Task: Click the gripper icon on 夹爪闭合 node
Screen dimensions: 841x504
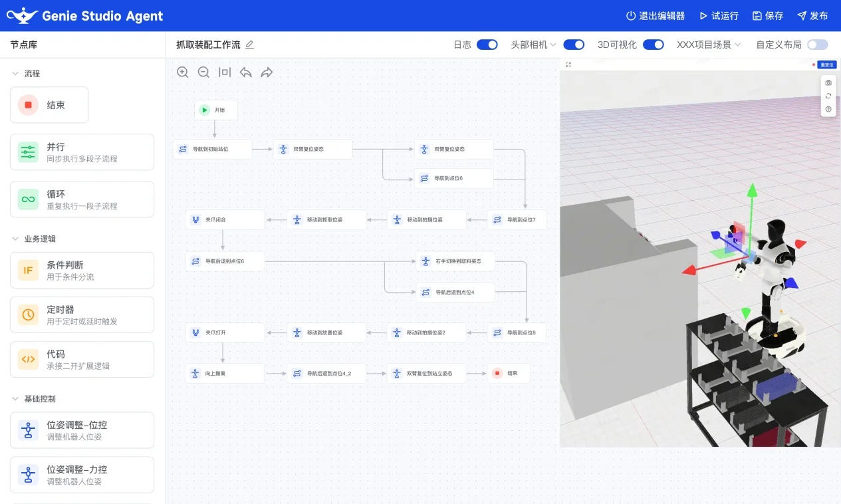Action: pos(195,219)
